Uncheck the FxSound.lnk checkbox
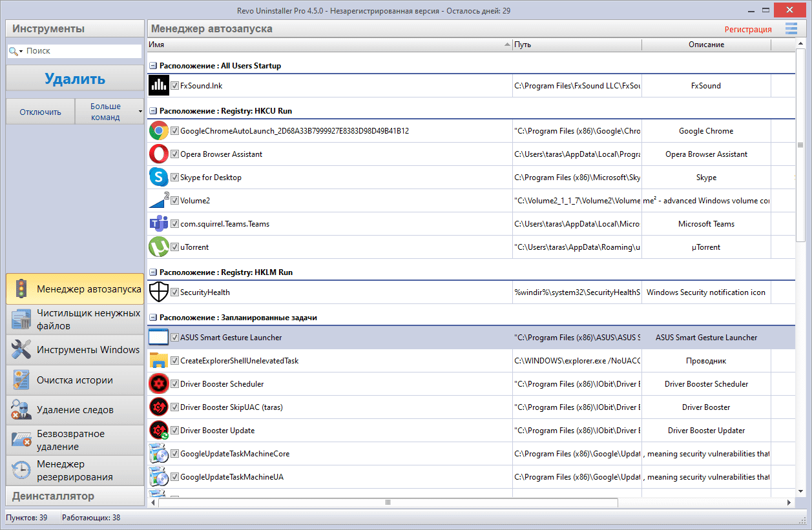 coord(174,85)
